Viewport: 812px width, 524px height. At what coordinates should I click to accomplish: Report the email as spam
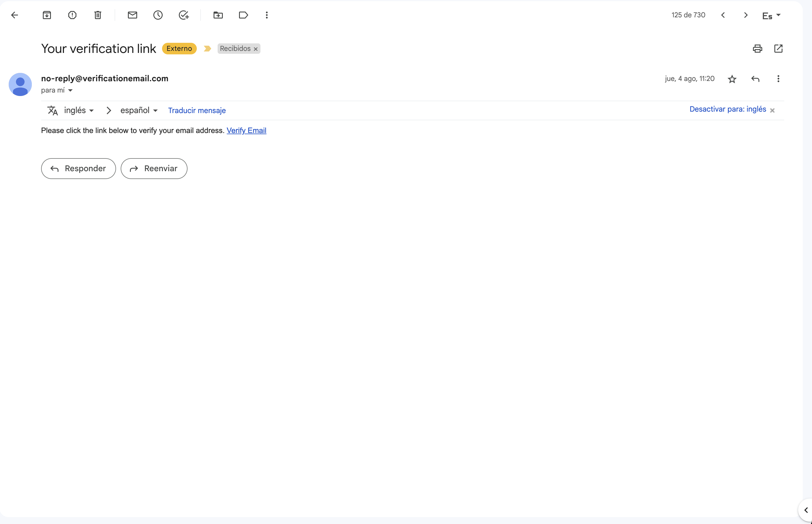click(72, 15)
